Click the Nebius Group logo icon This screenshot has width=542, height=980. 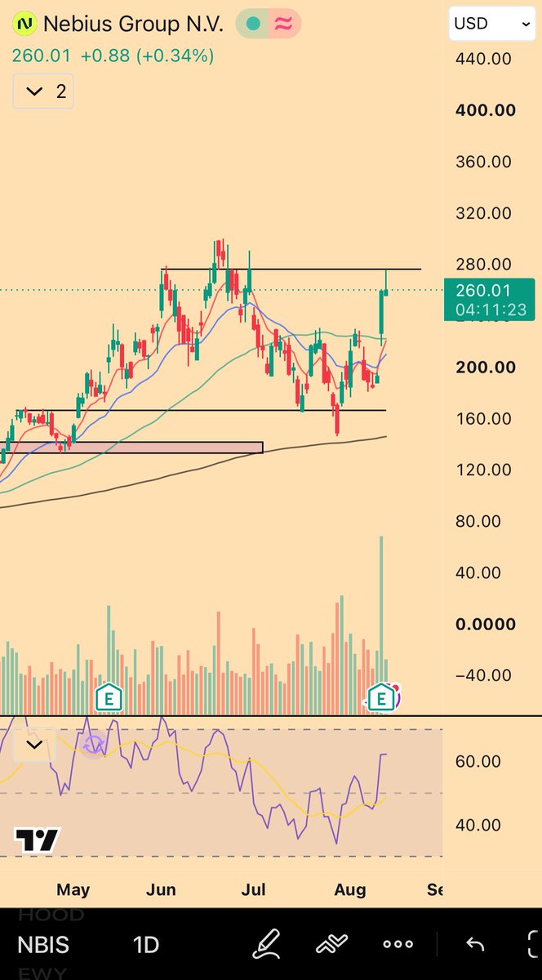coord(26,24)
